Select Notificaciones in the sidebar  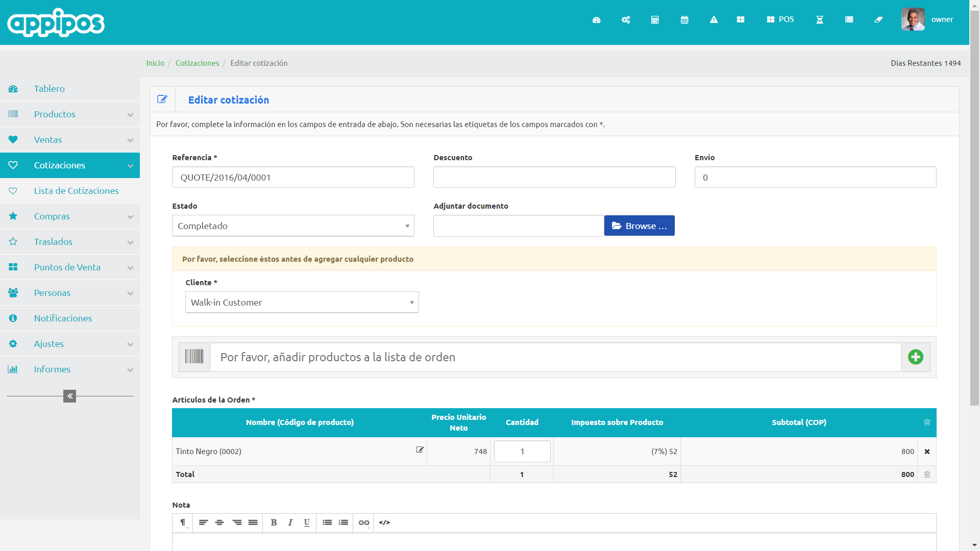point(63,318)
